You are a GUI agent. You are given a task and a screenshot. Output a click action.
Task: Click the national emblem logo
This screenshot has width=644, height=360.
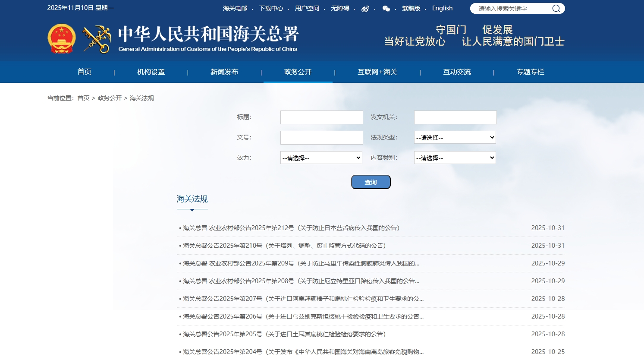tap(61, 39)
